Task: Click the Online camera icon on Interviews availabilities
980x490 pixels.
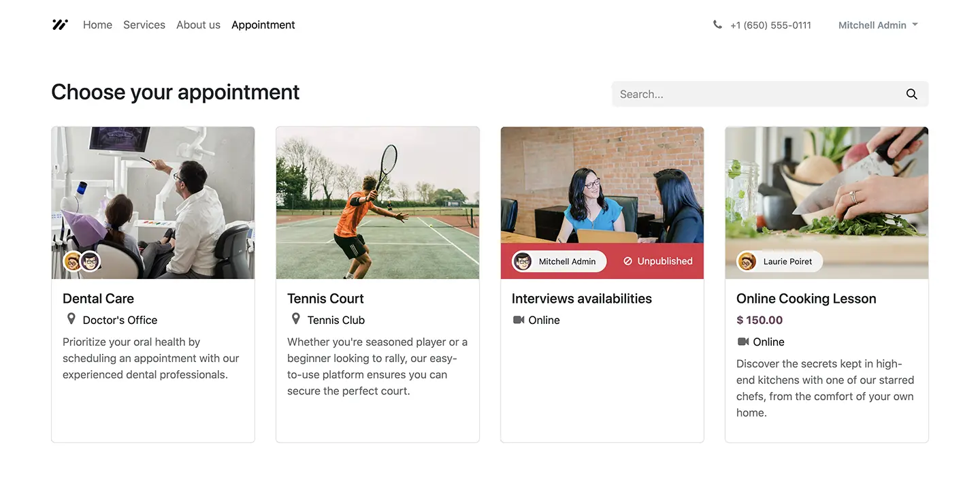Action: pos(520,320)
